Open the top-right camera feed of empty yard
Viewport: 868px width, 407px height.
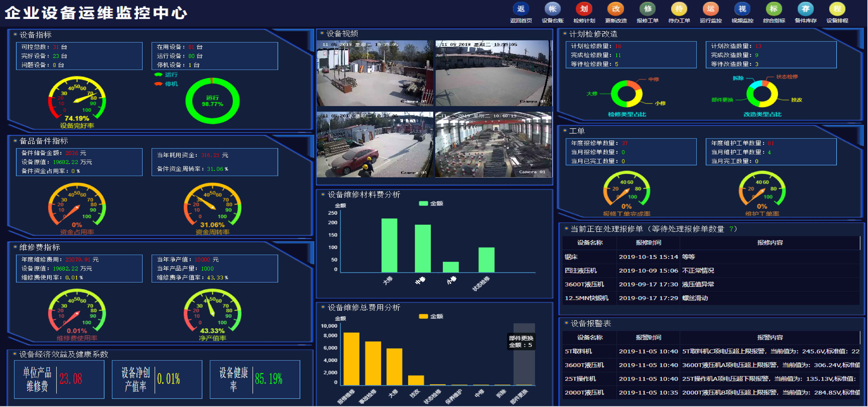click(494, 73)
